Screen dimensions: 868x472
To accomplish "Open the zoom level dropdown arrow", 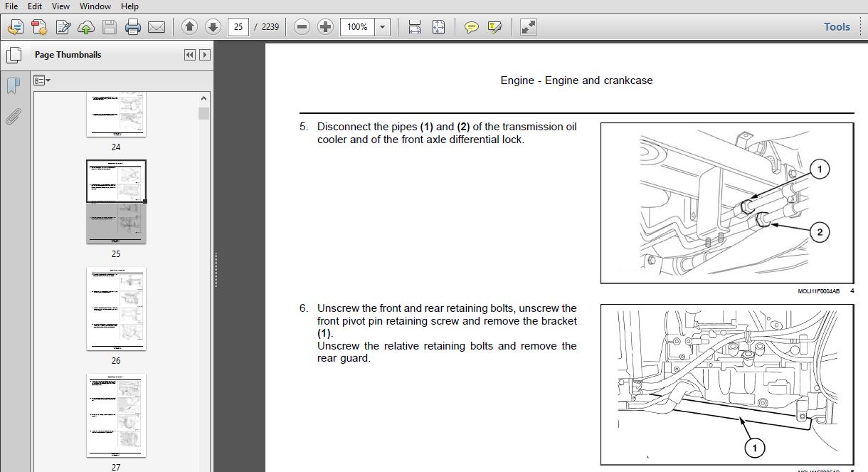I will coord(383,27).
